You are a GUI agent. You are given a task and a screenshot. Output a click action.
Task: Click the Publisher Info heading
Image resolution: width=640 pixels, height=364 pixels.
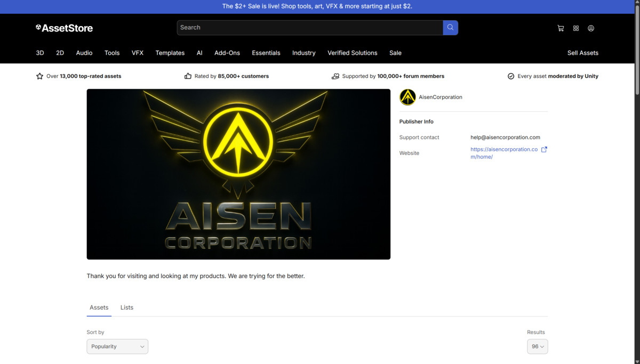[417, 122]
